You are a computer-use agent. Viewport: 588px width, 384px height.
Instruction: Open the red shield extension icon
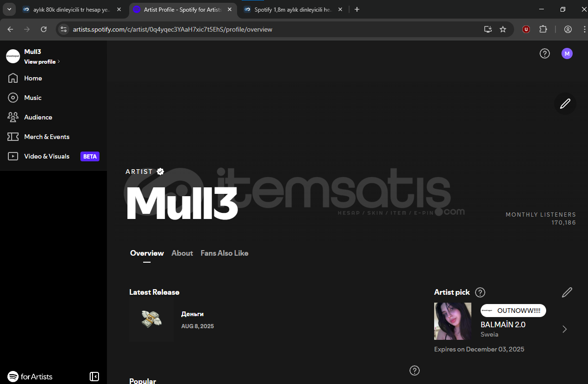(x=526, y=29)
